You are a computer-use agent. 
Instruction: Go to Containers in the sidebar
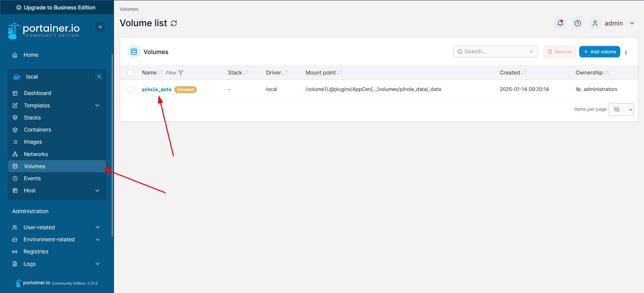pyautogui.click(x=37, y=130)
